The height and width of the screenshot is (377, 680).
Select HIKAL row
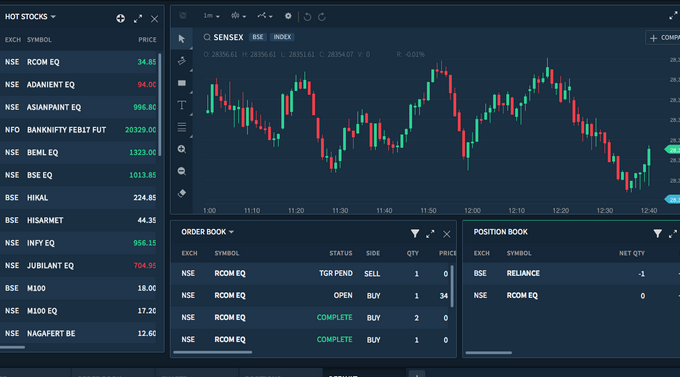tap(78, 198)
